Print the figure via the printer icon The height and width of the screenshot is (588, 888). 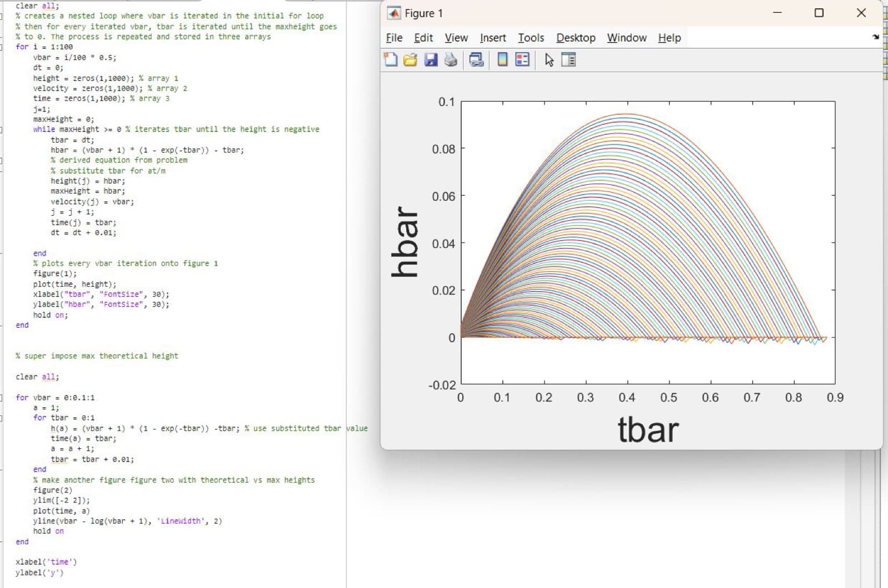coord(451,59)
